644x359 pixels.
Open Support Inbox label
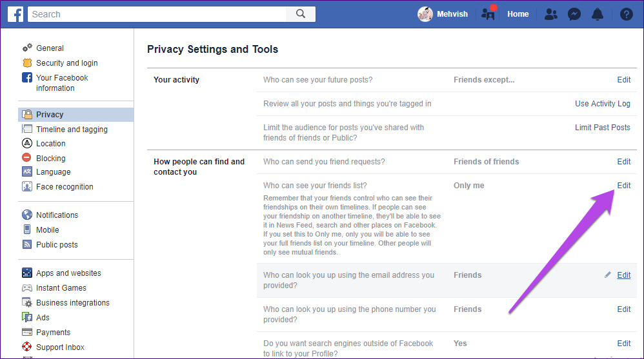pyautogui.click(x=61, y=347)
